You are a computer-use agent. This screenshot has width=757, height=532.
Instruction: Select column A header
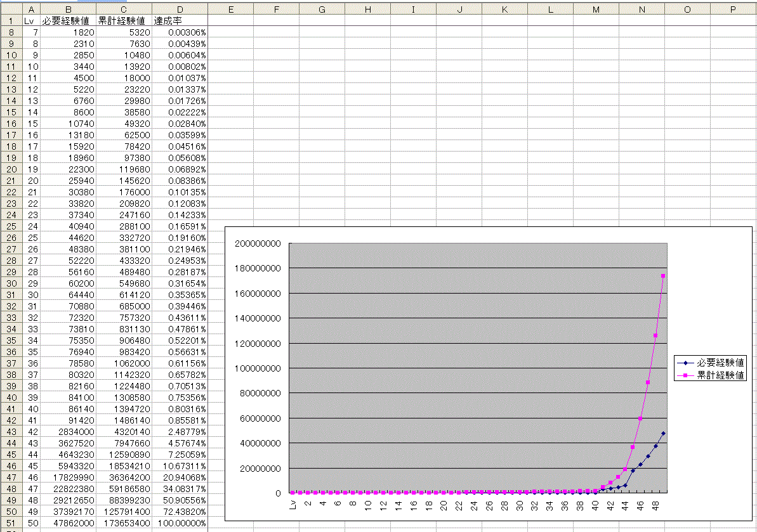31,9
